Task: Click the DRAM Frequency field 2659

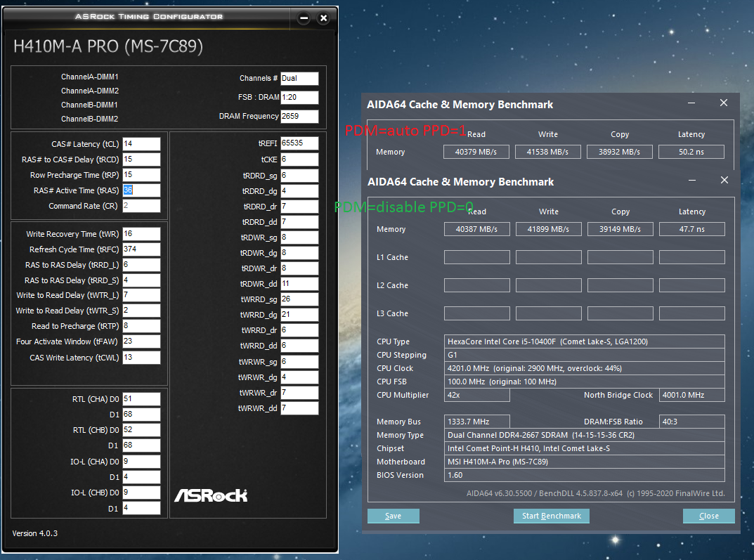Action: coord(299,117)
